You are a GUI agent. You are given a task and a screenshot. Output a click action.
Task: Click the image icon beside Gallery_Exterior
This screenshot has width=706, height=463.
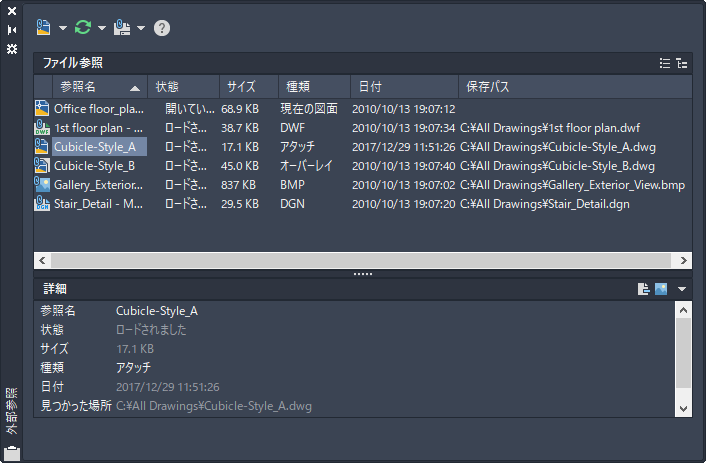pos(42,184)
